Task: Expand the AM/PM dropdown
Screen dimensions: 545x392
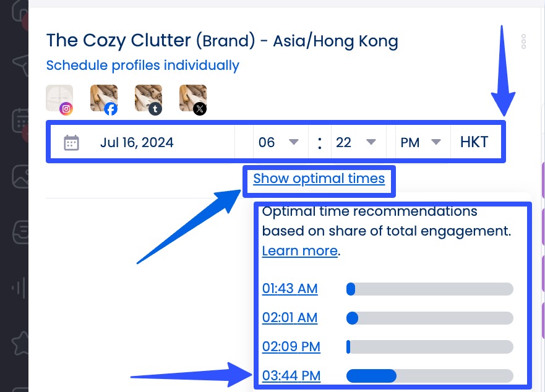Action: [x=421, y=143]
